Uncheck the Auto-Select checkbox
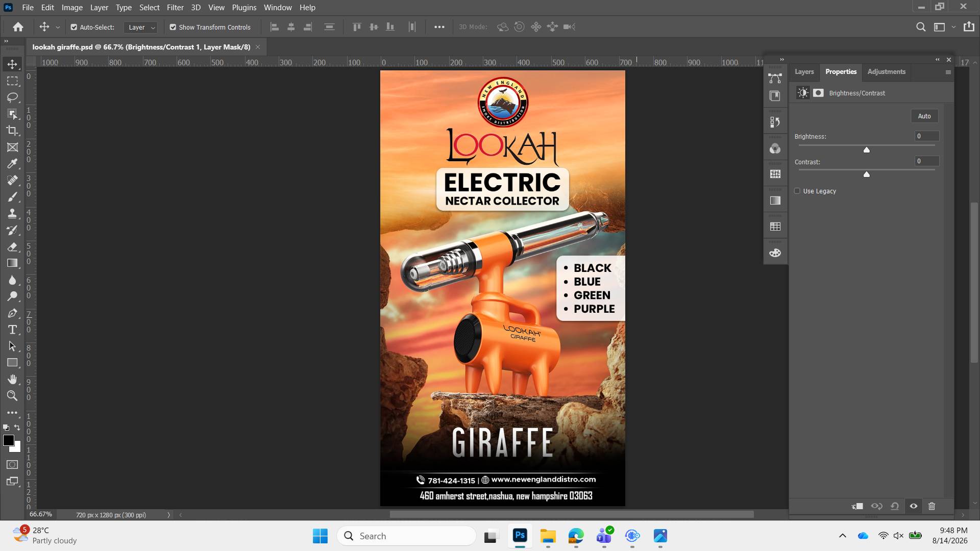The height and width of the screenshot is (551, 980). (x=74, y=27)
